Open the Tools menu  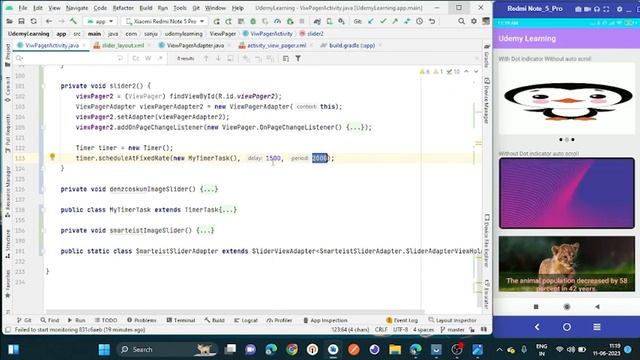tap(180, 8)
